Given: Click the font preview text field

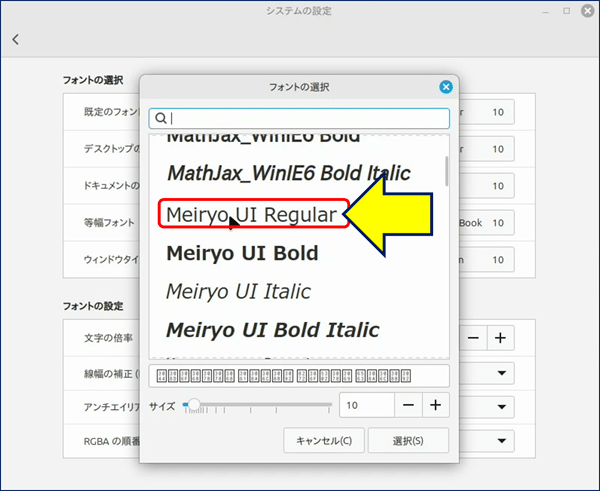Looking at the screenshot, I should point(299,376).
